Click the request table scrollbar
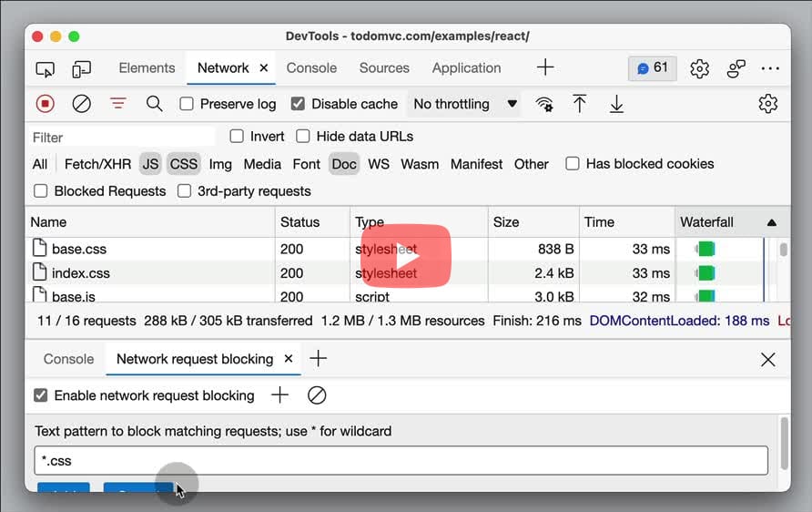812x512 pixels. tap(784, 251)
